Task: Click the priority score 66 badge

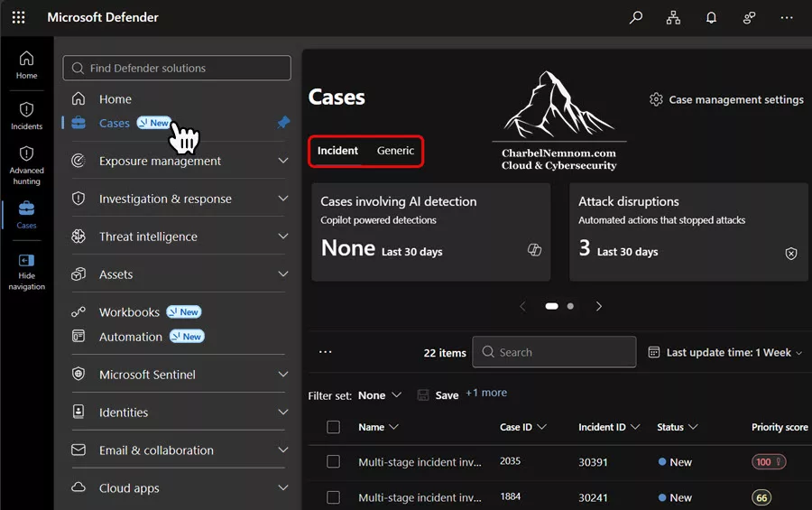Action: pos(761,497)
